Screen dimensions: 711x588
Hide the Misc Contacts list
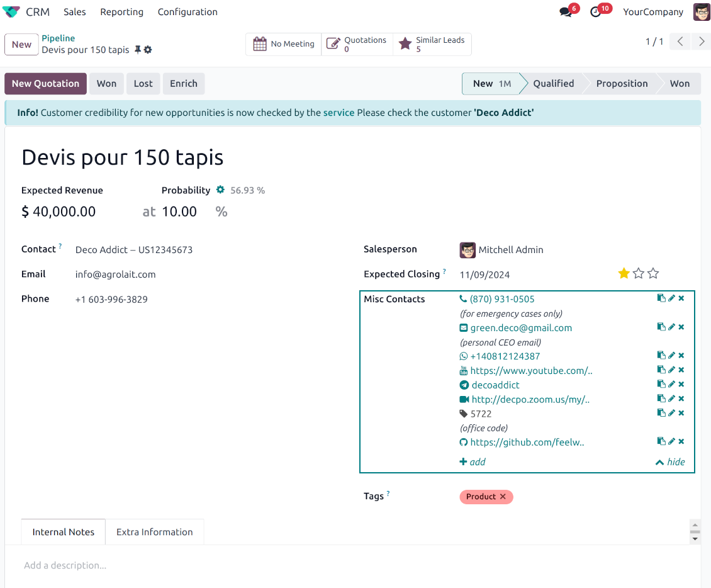click(670, 462)
